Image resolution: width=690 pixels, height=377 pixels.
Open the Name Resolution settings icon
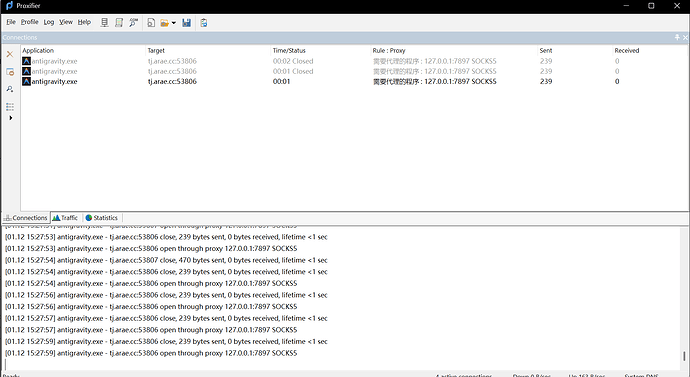tap(133, 22)
